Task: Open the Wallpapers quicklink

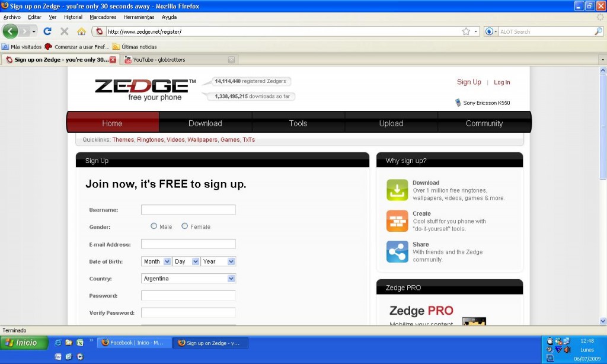Action: (x=203, y=140)
